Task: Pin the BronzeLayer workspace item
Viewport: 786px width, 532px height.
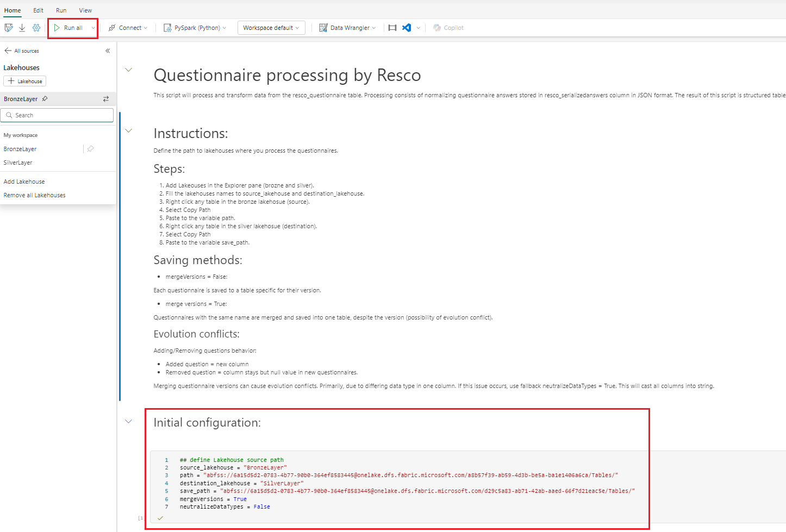Action: pyautogui.click(x=91, y=149)
